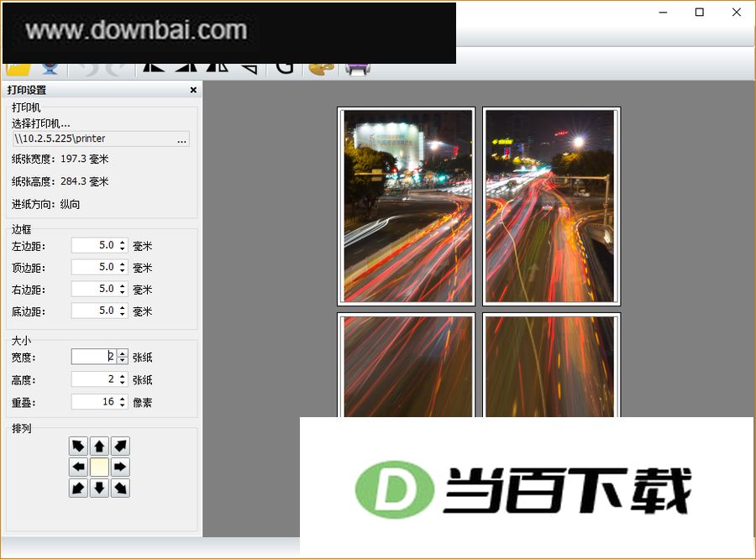Click the top-right preview page with streetlight

[x=551, y=206]
